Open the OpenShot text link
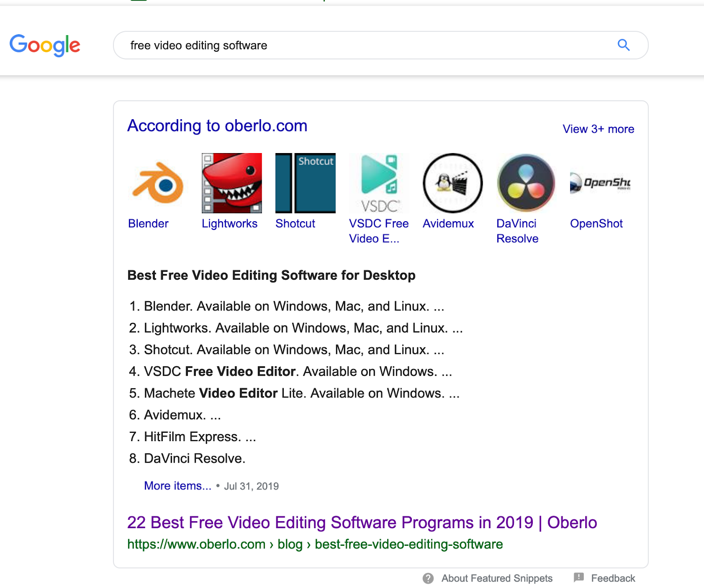The height and width of the screenshot is (588, 704). [597, 223]
